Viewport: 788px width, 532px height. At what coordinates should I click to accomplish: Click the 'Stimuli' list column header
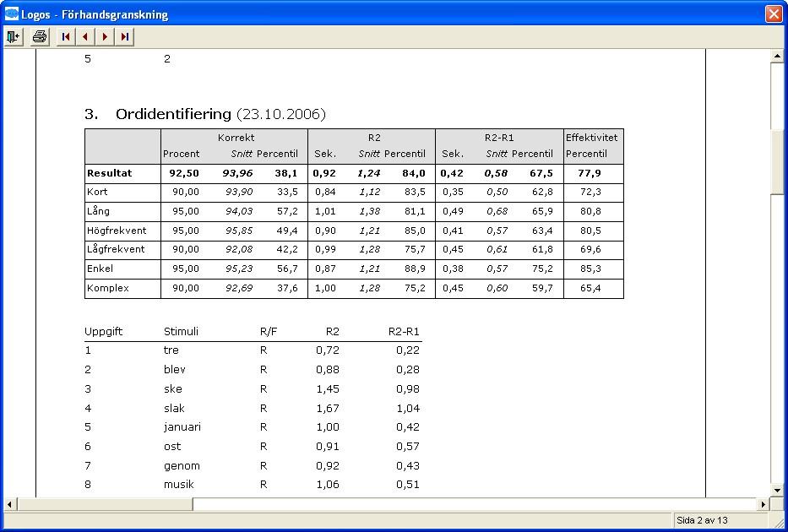[181, 332]
